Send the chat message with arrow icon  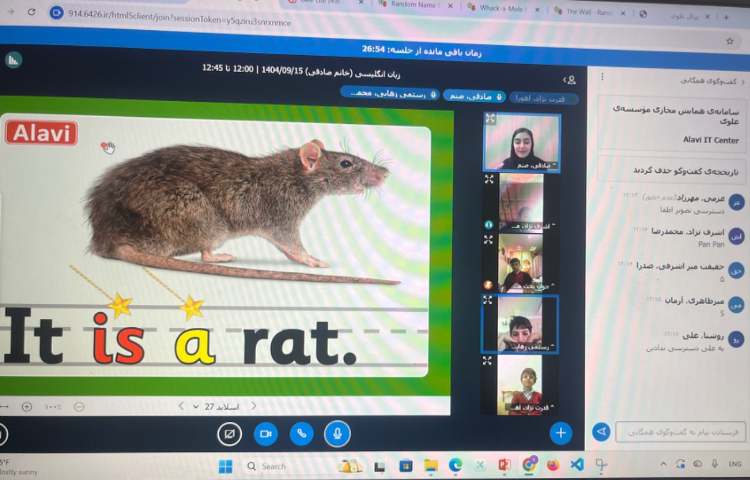point(601,432)
